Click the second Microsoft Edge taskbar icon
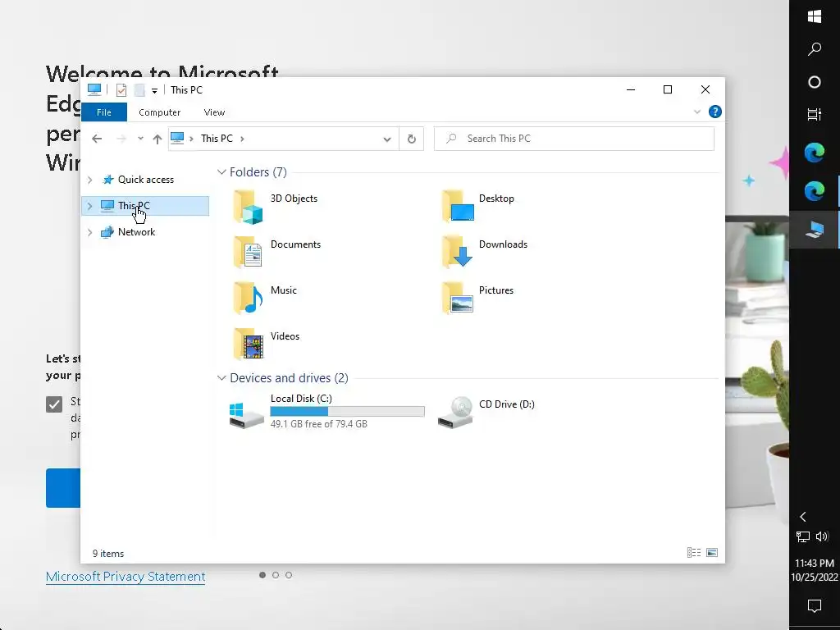This screenshot has width=840, height=630. point(815,190)
